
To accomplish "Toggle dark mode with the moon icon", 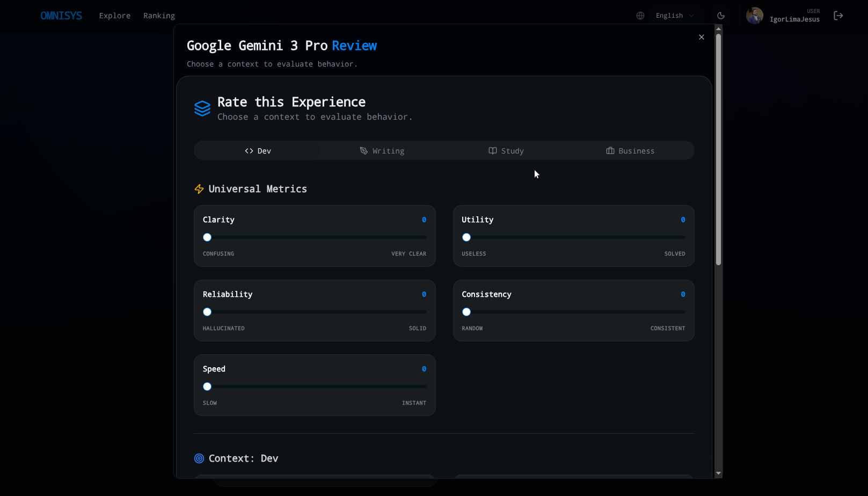I will 720,16.
